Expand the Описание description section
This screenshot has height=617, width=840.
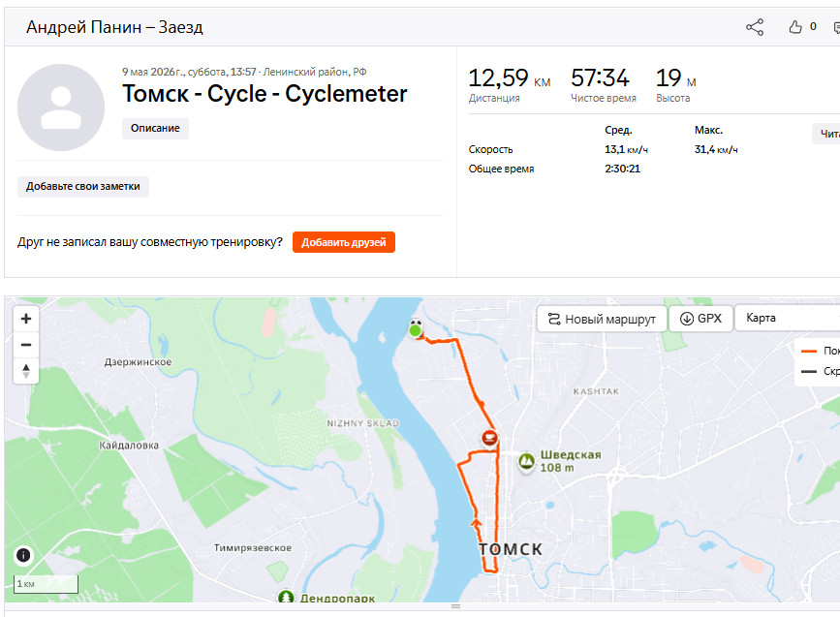tap(155, 129)
